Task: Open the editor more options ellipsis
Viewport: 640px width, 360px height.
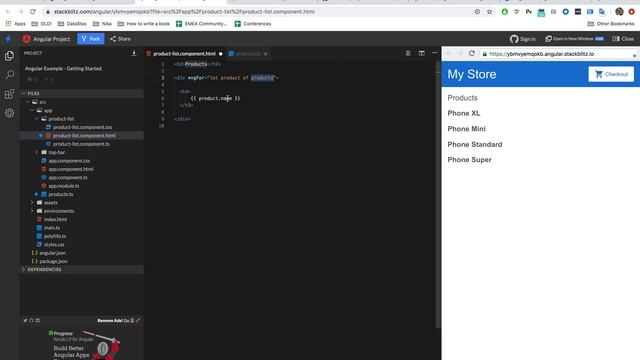Action: point(434,53)
